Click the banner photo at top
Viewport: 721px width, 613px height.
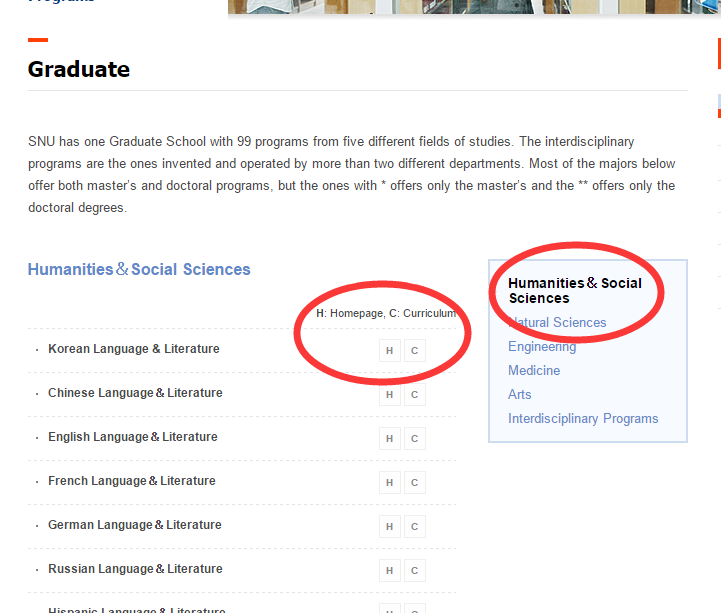pos(475,7)
